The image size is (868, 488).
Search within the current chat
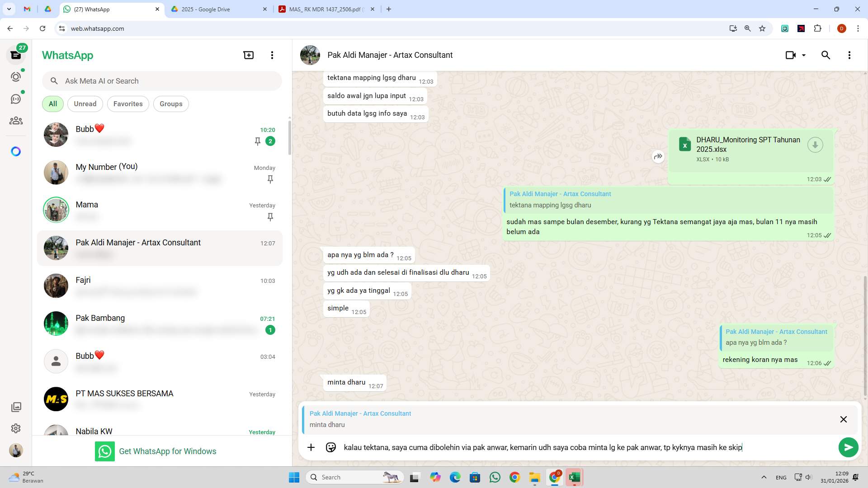(x=826, y=55)
